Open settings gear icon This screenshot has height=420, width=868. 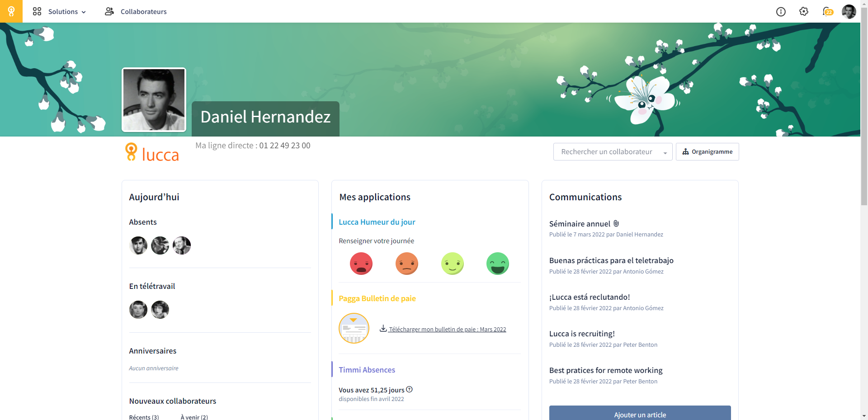(804, 12)
